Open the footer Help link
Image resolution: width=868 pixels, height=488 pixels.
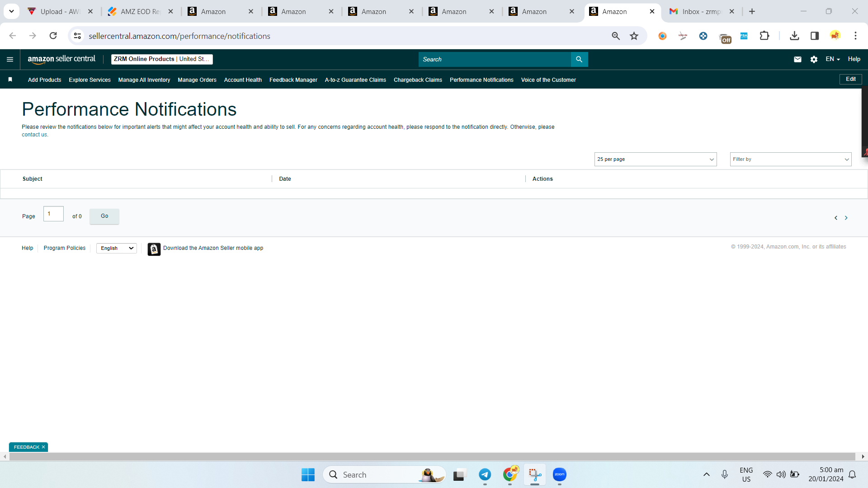(x=28, y=248)
